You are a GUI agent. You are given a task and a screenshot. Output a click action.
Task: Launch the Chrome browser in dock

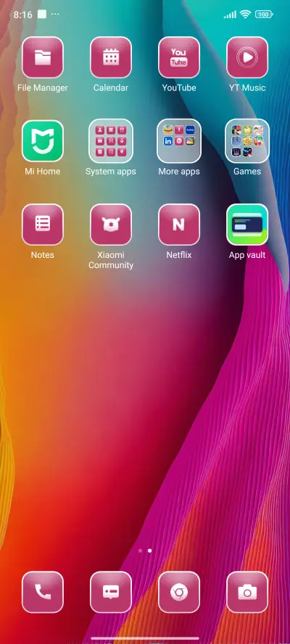[x=179, y=593]
